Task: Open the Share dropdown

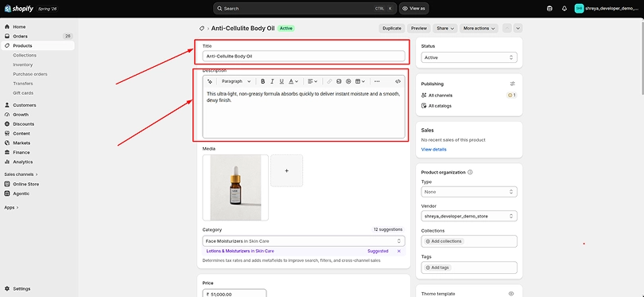Action: pos(444,29)
